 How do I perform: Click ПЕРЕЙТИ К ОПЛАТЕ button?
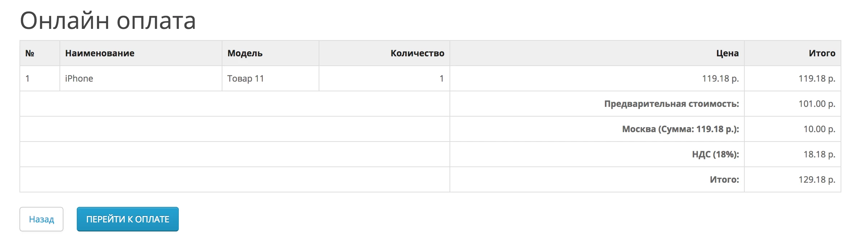(x=128, y=219)
